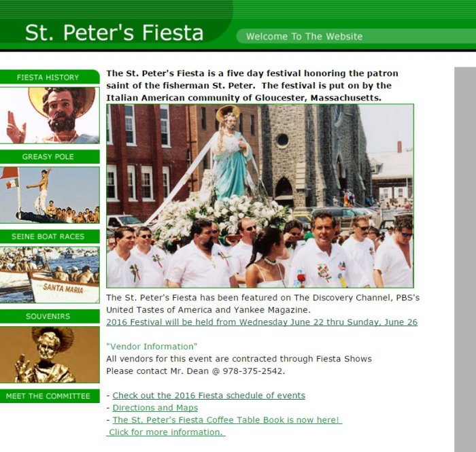Click the 'Welcome To The Website' banner text

pyautogui.click(x=304, y=37)
